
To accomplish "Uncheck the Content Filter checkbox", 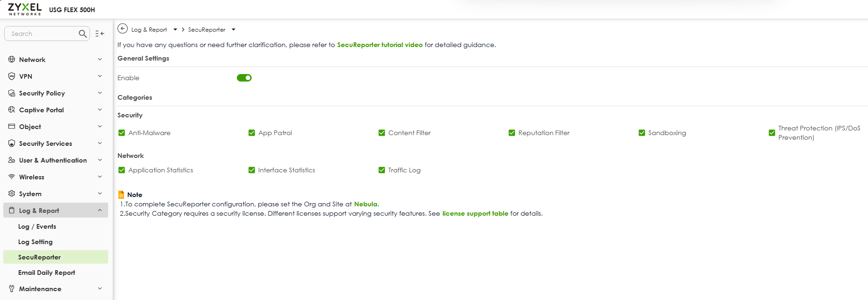I will click(382, 133).
